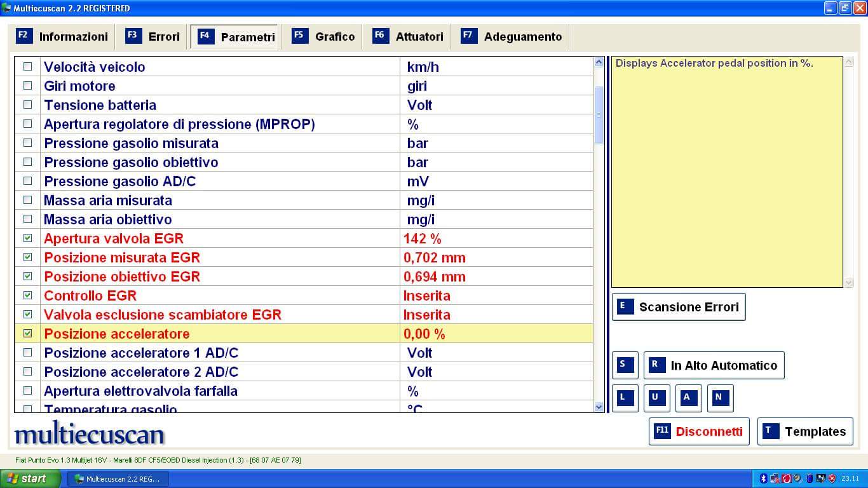Click the U shortcut button
This screenshot has height=488, width=868.
pyautogui.click(x=656, y=398)
